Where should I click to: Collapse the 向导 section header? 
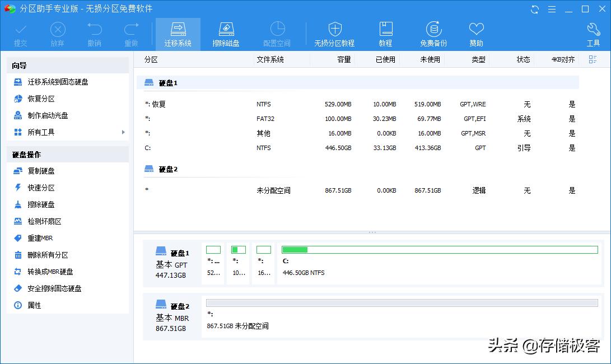pos(67,65)
